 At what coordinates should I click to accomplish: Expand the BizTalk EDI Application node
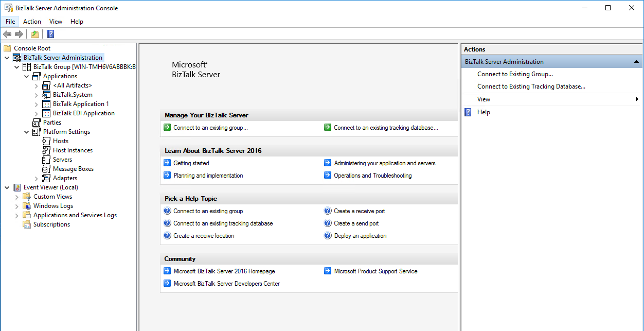pyautogui.click(x=37, y=113)
